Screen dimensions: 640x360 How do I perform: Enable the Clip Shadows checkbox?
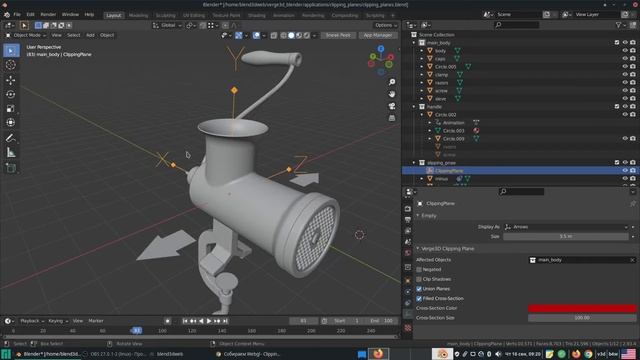419,279
